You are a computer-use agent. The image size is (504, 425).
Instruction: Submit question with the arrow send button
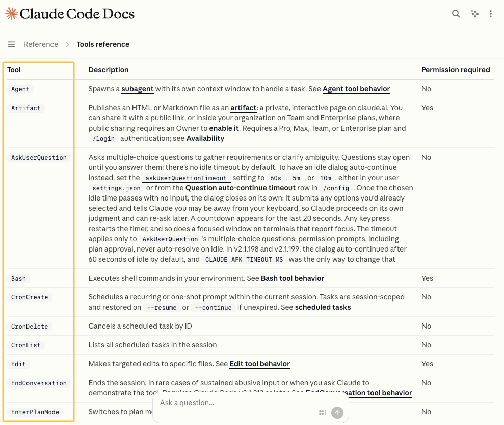coord(337,412)
